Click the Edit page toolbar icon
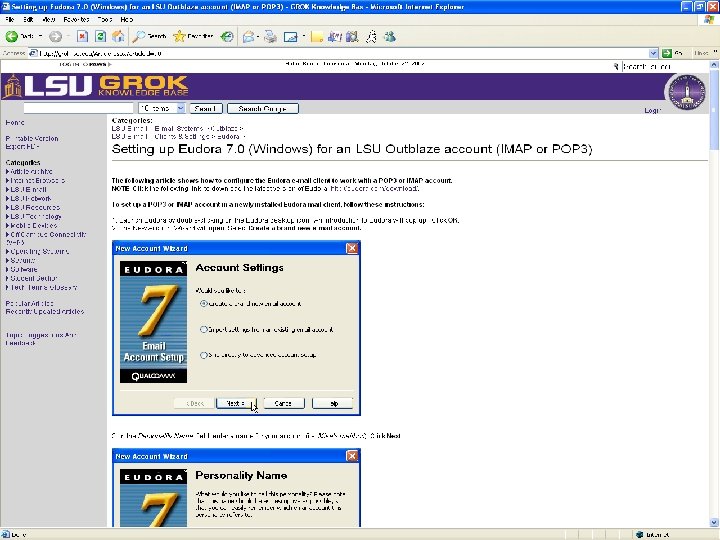The height and width of the screenshot is (540, 720). click(291, 37)
